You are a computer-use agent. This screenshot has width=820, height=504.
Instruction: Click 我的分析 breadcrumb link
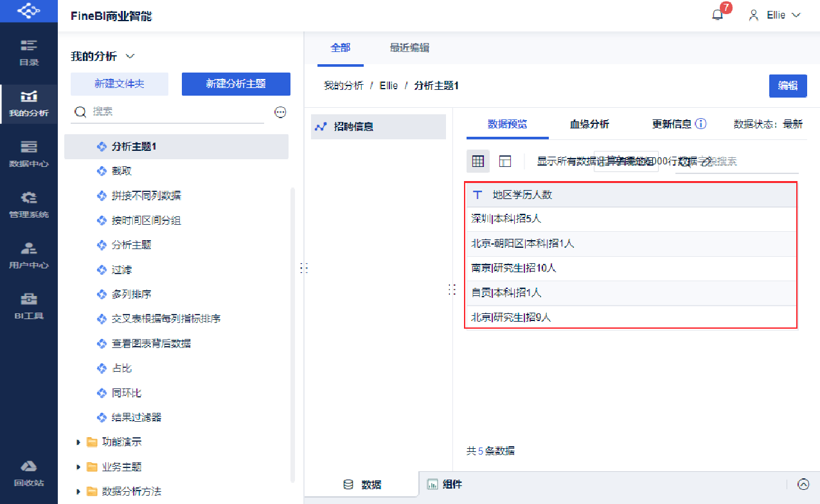(343, 85)
